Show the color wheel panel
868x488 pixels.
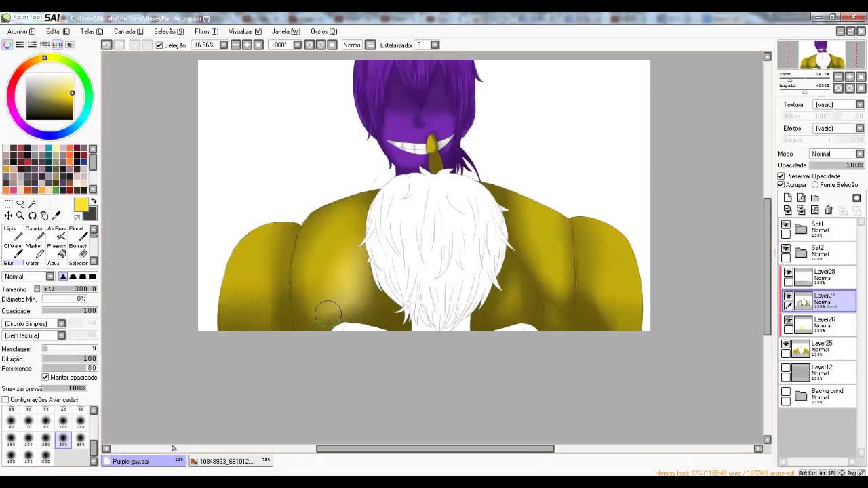7,45
